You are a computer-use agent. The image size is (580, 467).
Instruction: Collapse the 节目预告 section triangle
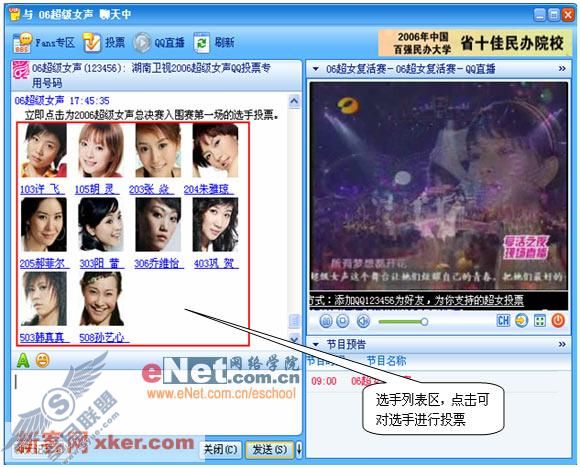(x=316, y=345)
